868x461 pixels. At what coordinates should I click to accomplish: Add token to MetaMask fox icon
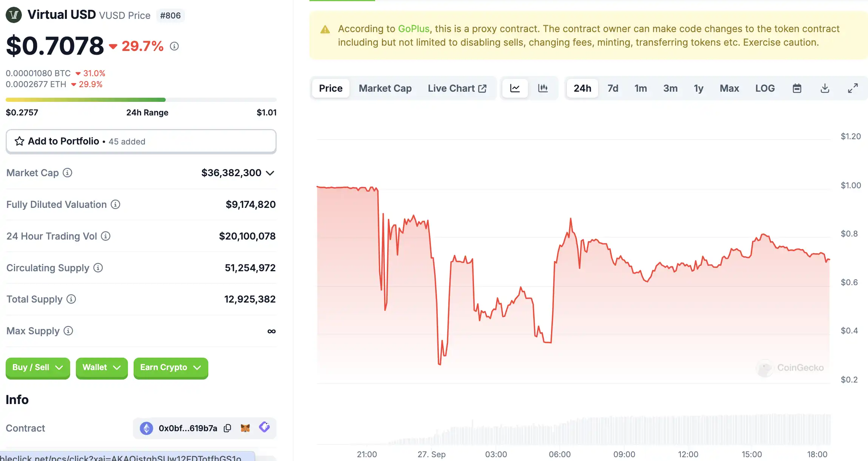tap(245, 428)
